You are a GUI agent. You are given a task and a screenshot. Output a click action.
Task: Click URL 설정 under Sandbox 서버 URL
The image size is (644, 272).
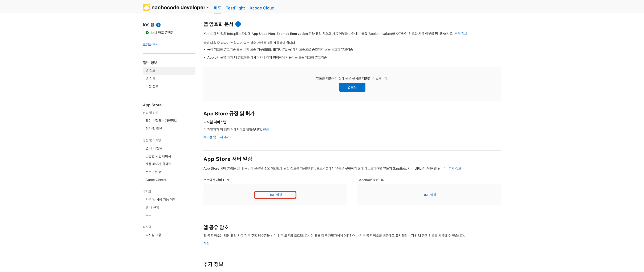point(429,195)
